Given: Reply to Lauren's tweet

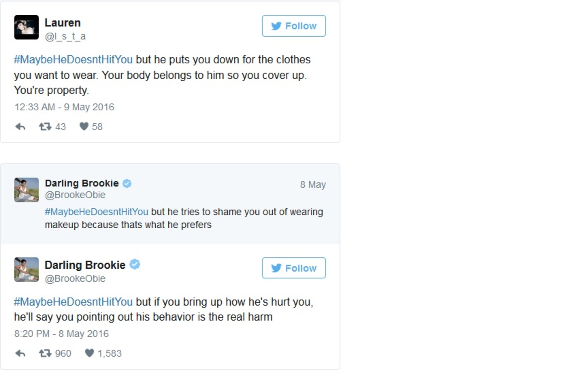Looking at the screenshot, I should click(20, 126).
